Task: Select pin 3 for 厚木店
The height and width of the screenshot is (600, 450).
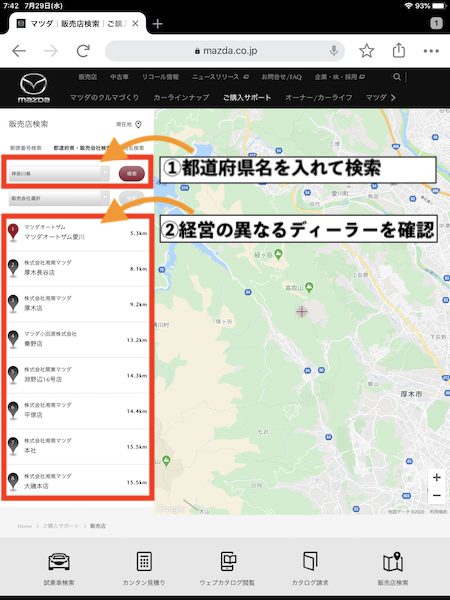Action: tap(13, 303)
